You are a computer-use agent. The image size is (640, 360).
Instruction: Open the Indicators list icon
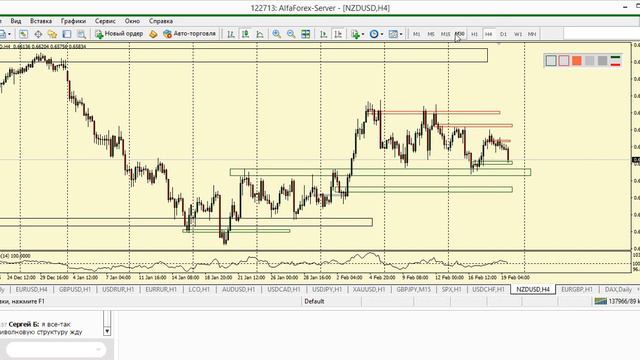[355, 34]
